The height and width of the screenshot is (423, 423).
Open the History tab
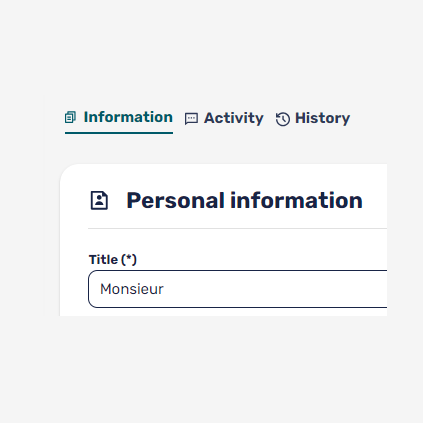tap(313, 118)
